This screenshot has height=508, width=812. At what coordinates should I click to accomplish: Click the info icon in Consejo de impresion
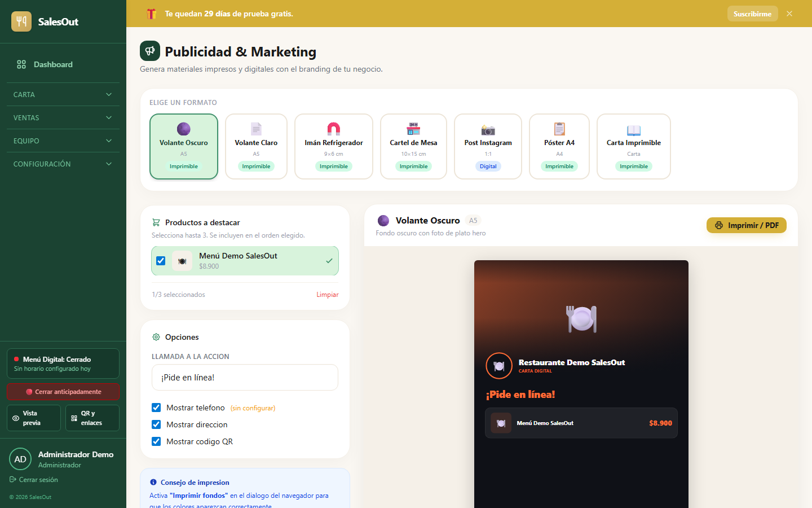tap(153, 482)
